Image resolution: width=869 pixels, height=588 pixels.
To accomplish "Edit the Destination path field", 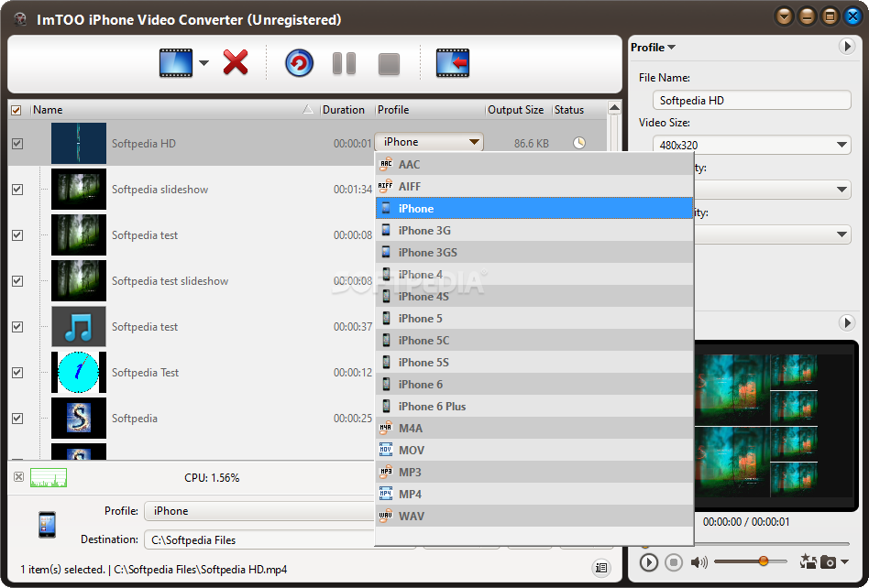I will point(260,539).
